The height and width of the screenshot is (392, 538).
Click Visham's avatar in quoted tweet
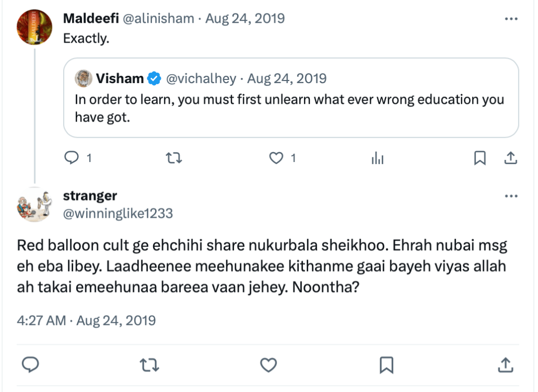[x=83, y=79]
